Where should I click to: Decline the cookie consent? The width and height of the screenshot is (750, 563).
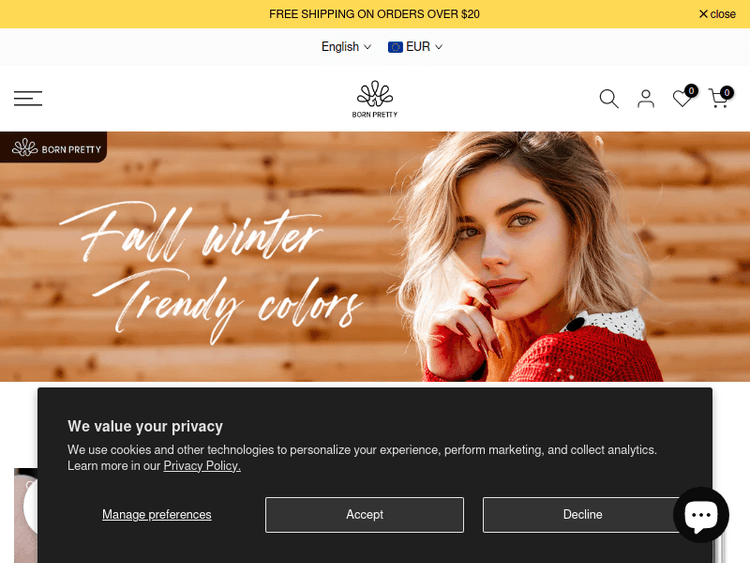click(x=582, y=515)
